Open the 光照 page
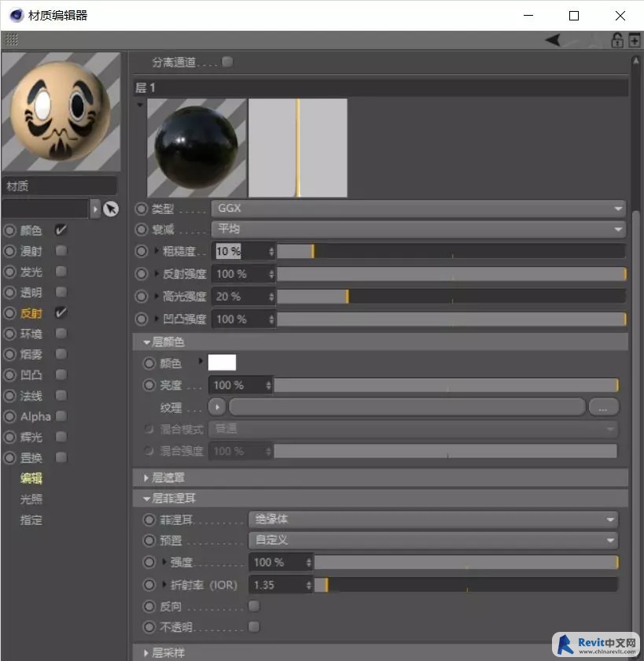644x661 pixels. [x=31, y=499]
